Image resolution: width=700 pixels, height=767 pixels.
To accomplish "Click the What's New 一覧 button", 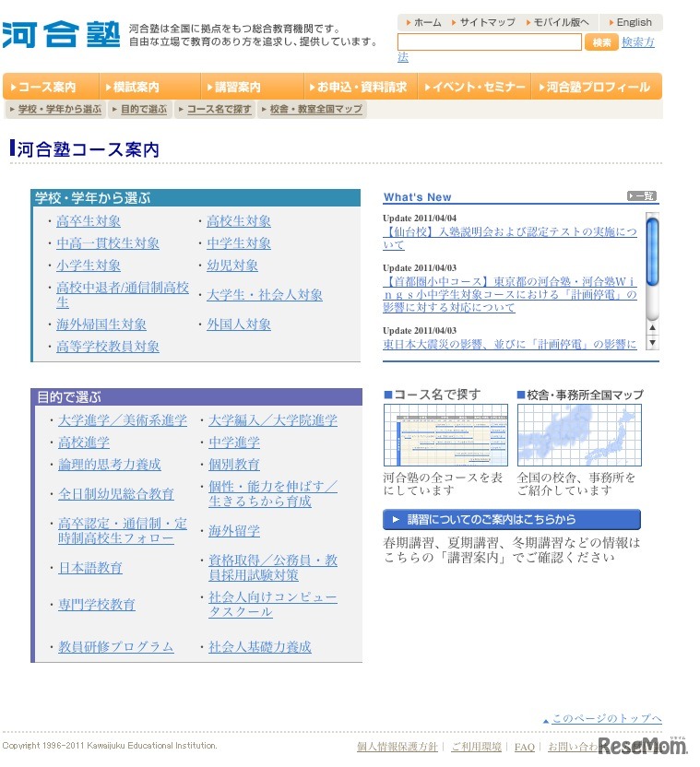I will pyautogui.click(x=642, y=196).
